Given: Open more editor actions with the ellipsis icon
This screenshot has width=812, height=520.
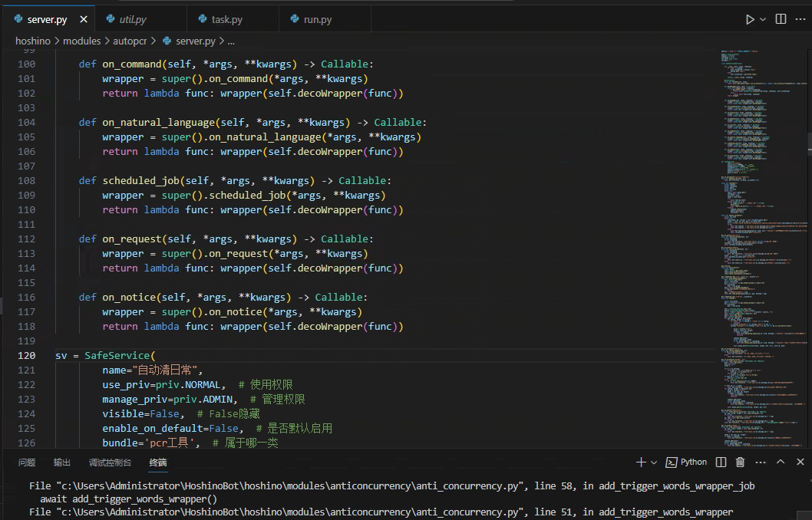Looking at the screenshot, I should 800,18.
